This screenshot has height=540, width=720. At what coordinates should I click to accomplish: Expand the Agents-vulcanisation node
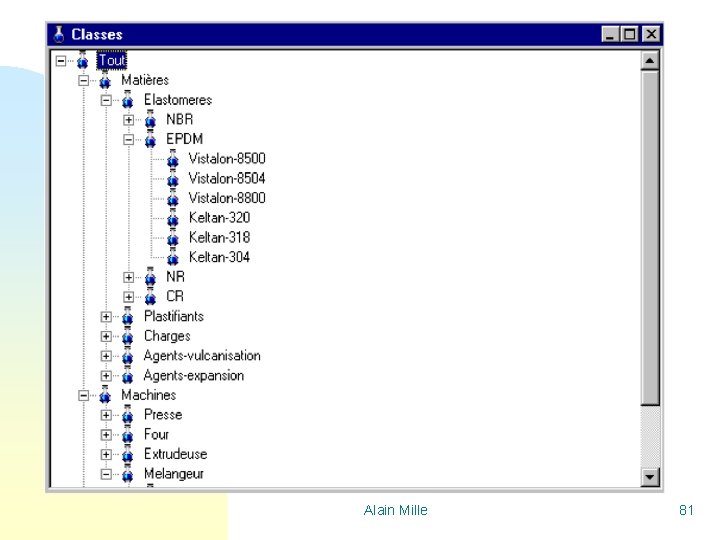106,356
